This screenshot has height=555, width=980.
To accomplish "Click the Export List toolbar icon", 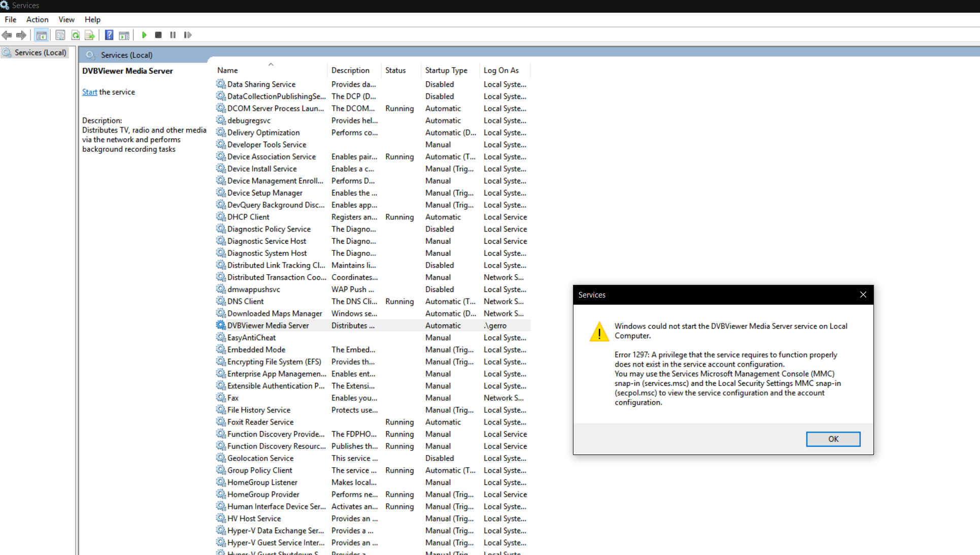I will (x=90, y=35).
